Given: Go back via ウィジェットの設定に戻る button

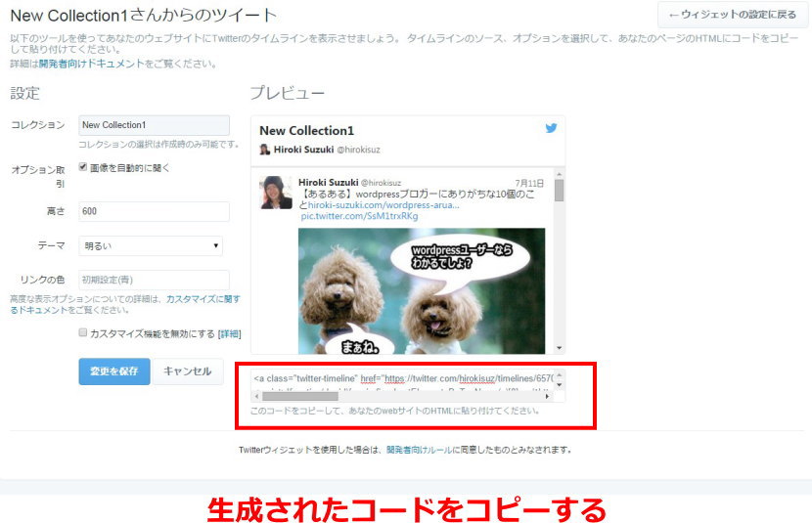Looking at the screenshot, I should (733, 15).
